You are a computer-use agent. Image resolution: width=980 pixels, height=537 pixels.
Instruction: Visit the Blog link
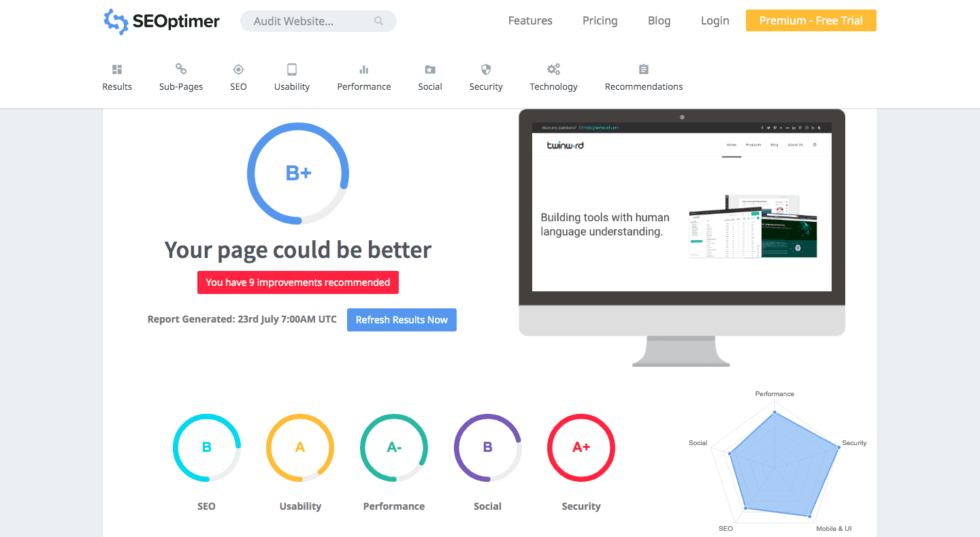(x=659, y=20)
